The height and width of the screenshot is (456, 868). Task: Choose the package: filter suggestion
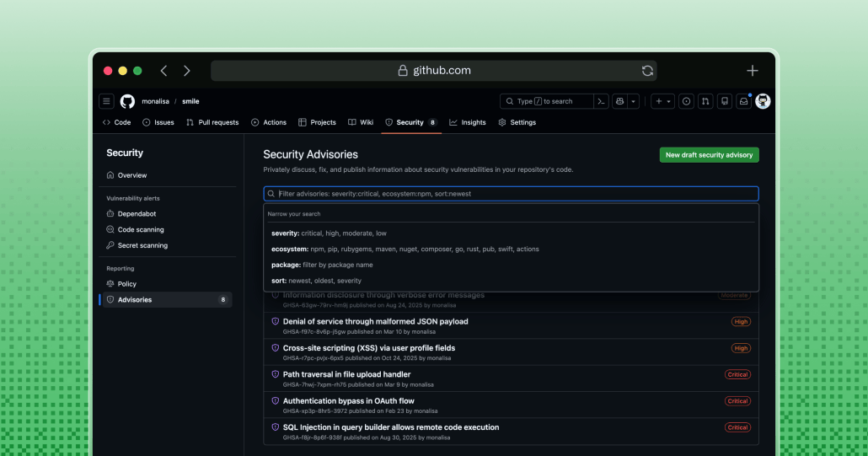(511, 265)
